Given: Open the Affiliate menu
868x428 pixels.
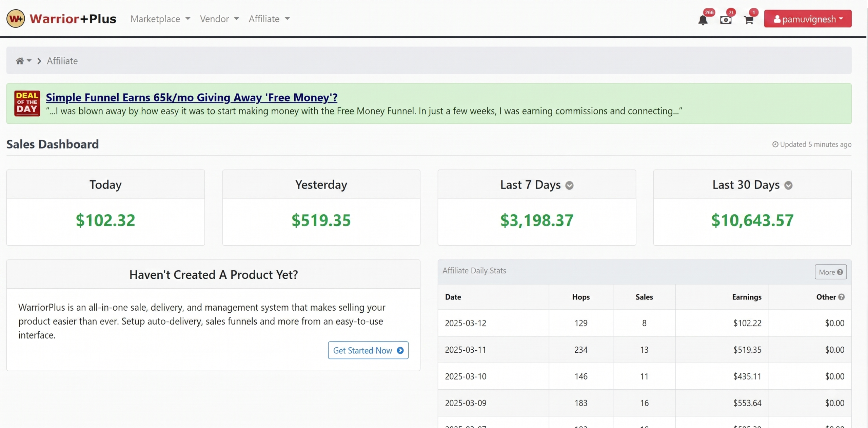Looking at the screenshot, I should click(269, 19).
